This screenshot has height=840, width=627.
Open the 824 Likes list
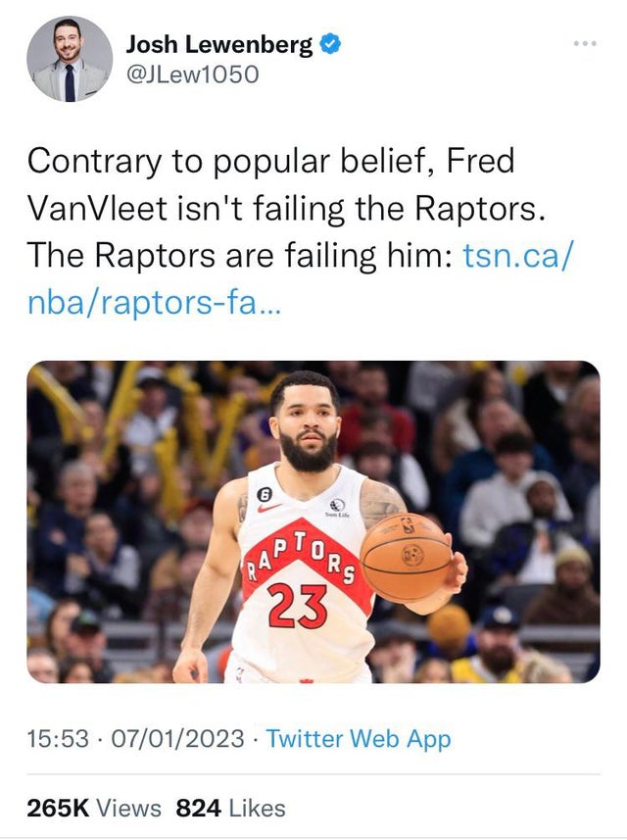(x=230, y=808)
